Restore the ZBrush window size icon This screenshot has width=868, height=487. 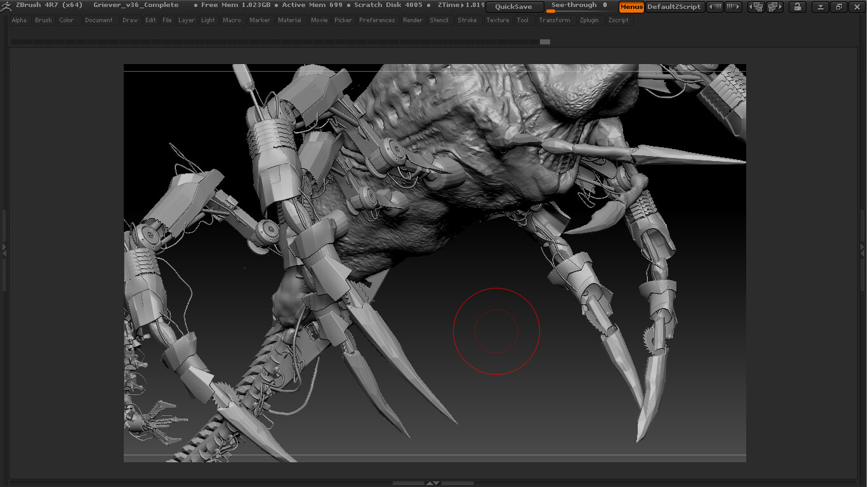839,7
